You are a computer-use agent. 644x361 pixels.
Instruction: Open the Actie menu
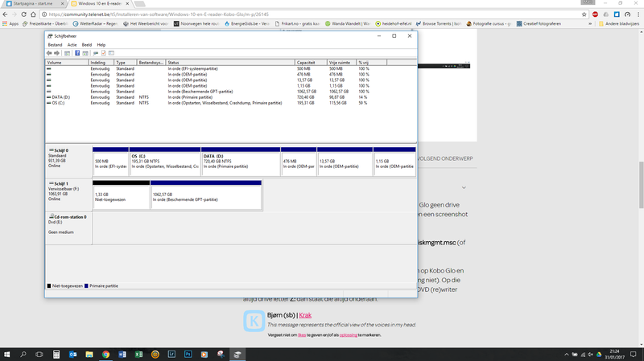pyautogui.click(x=72, y=45)
